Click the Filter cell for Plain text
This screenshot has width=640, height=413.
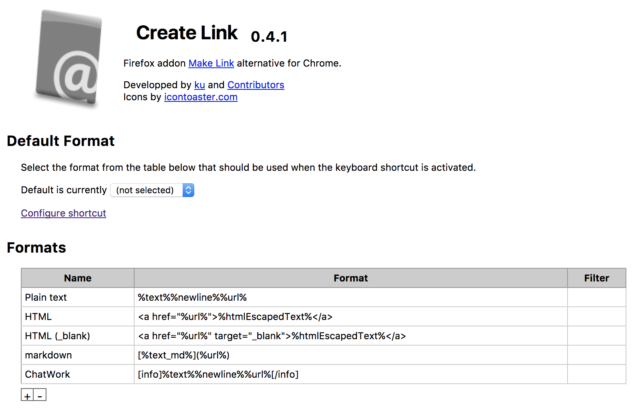pos(596,298)
